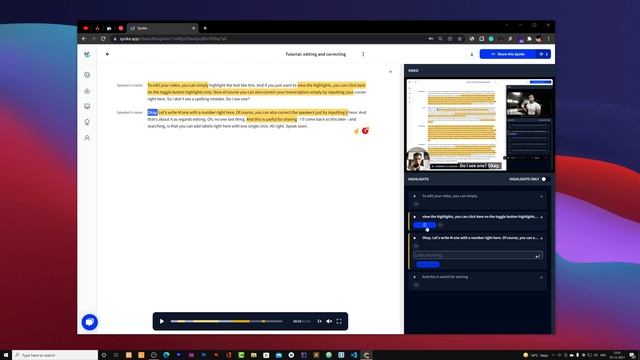Open the camera icon in the left sidebar
The width and height of the screenshot is (640, 360).
point(87,91)
